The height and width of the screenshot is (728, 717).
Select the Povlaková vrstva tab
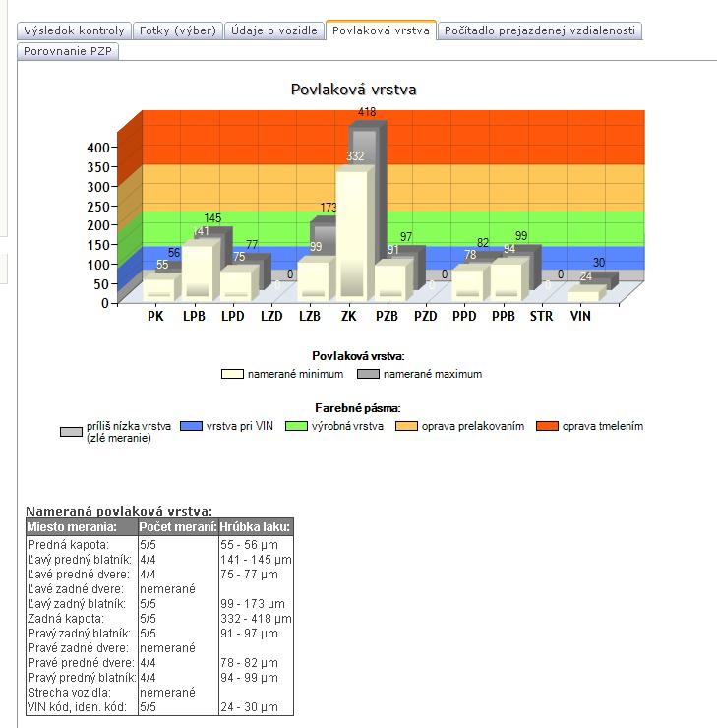[x=381, y=30]
